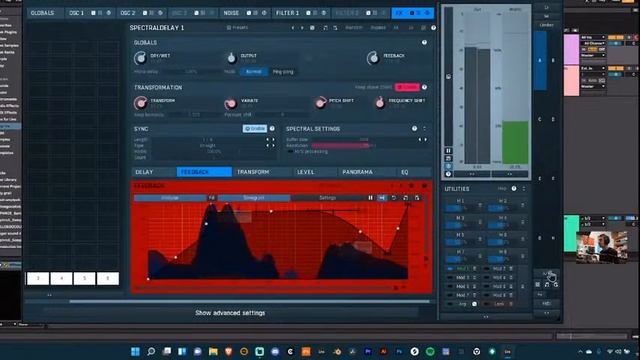
Task: Toggle OSC 2 enable square
Action: tap(145, 13)
